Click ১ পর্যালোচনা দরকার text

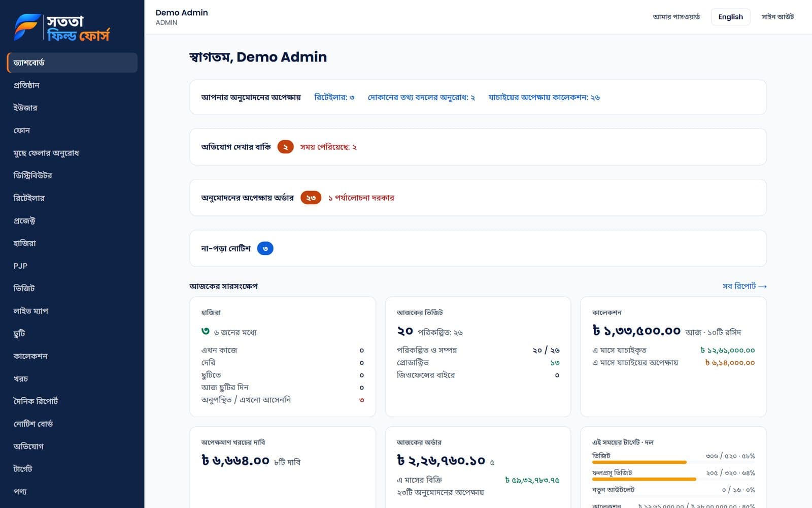(361, 198)
